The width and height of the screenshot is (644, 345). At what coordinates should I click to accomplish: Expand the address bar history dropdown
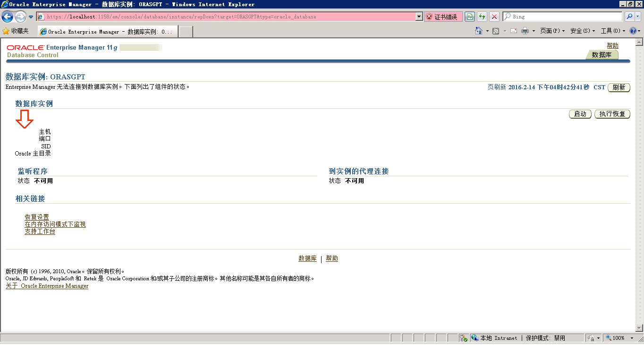[x=419, y=17]
